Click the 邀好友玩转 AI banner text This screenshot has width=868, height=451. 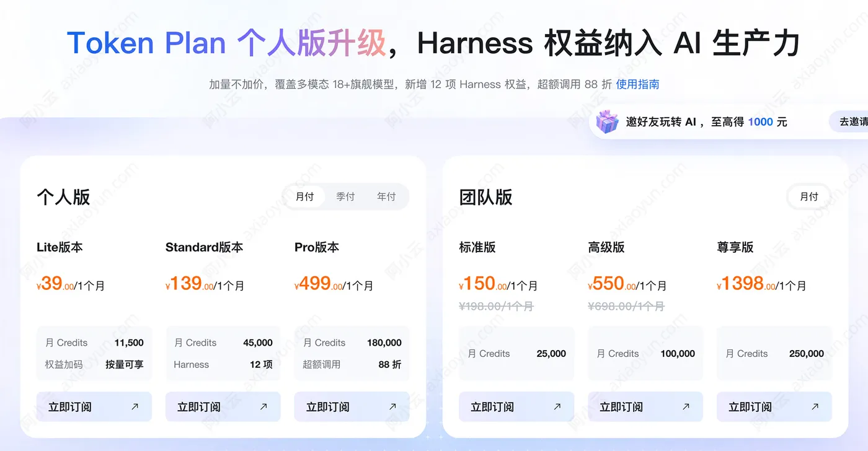(x=707, y=122)
